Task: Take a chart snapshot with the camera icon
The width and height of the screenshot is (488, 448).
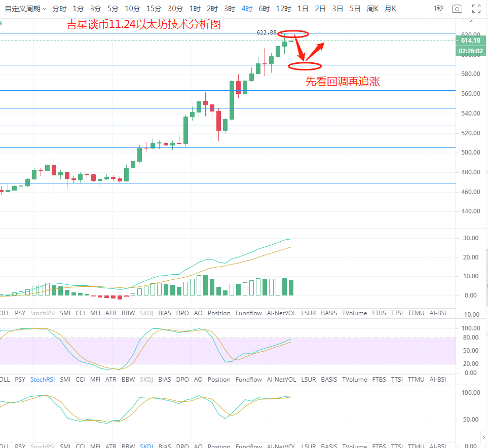Action: (x=457, y=9)
